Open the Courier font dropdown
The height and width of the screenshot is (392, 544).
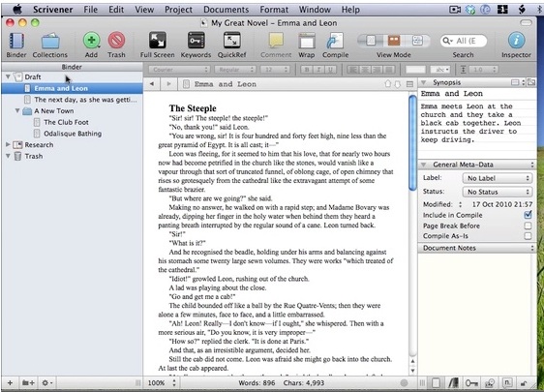(x=179, y=70)
